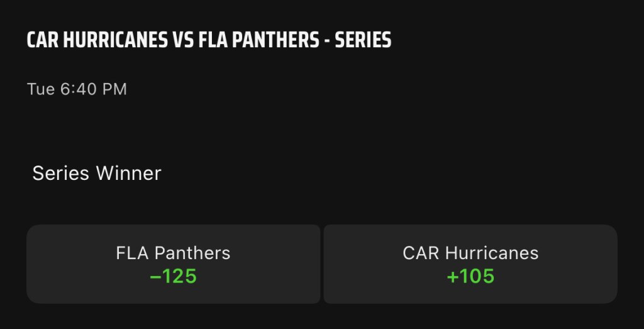644x329 pixels.
Task: Click the word SERIES in the header
Action: [x=363, y=40]
